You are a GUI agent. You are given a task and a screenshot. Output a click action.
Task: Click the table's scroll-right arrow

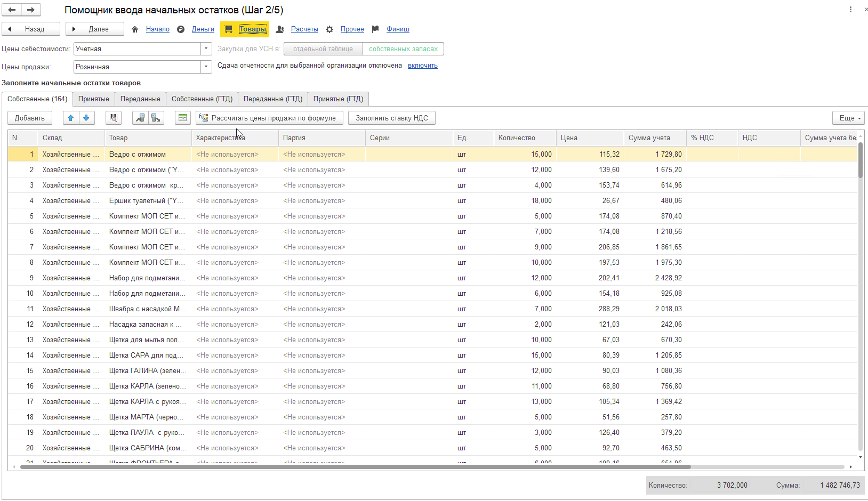[x=850, y=467]
